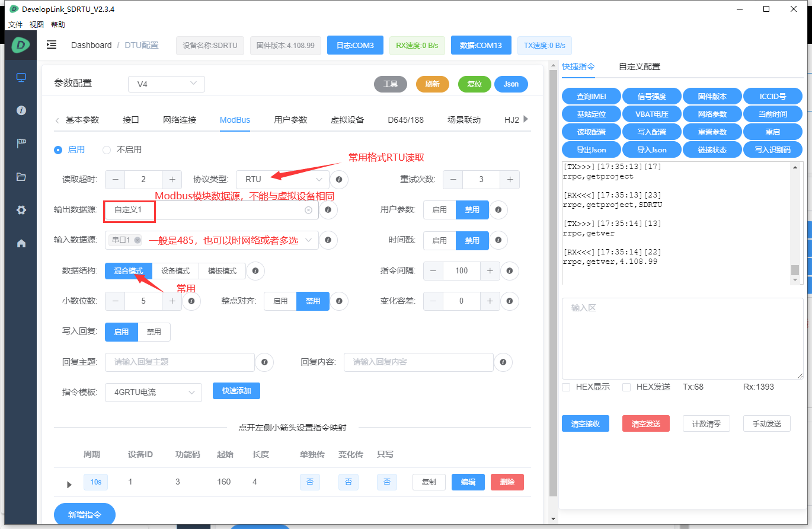Click info icon next to 时间戳 toggle
Screen dimensions: 812x529
coord(498,240)
